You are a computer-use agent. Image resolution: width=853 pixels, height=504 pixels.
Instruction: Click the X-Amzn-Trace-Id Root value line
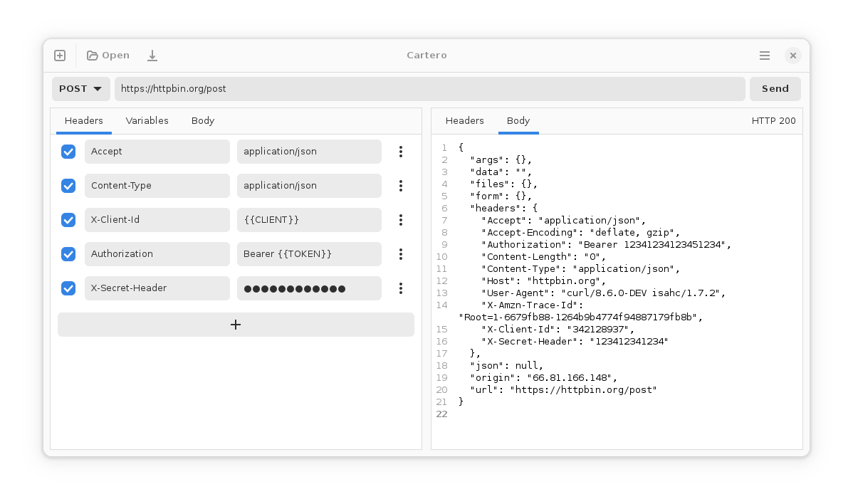tap(580, 317)
